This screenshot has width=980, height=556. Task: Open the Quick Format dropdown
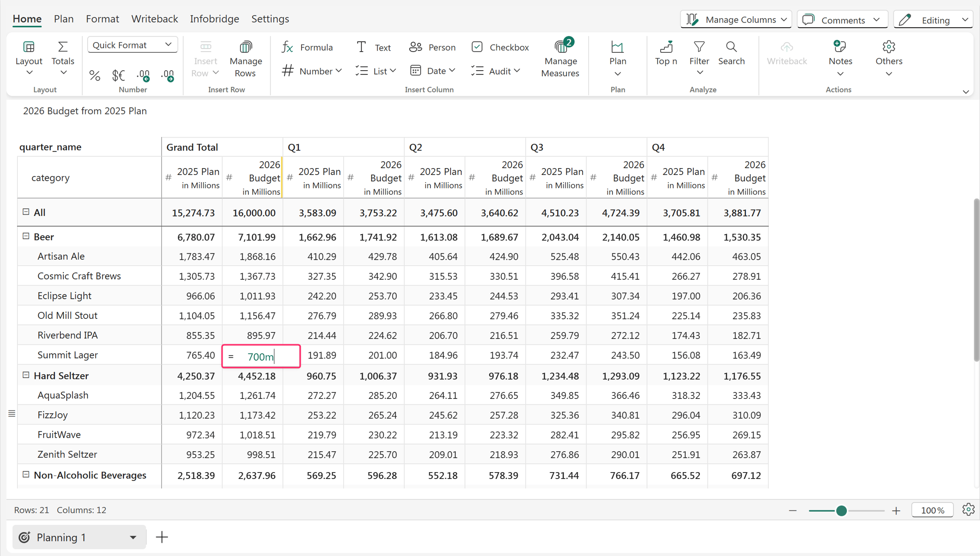coord(132,45)
